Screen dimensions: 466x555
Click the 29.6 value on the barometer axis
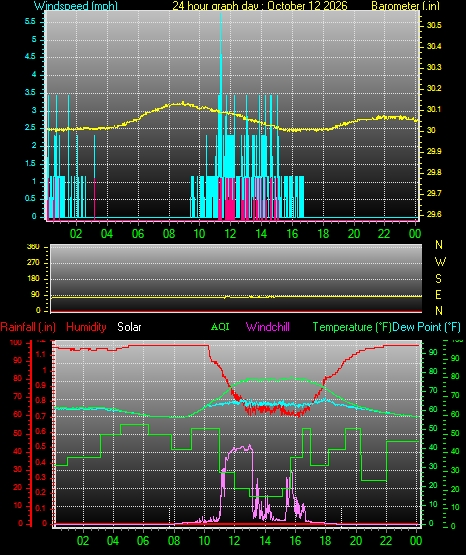tap(434, 214)
